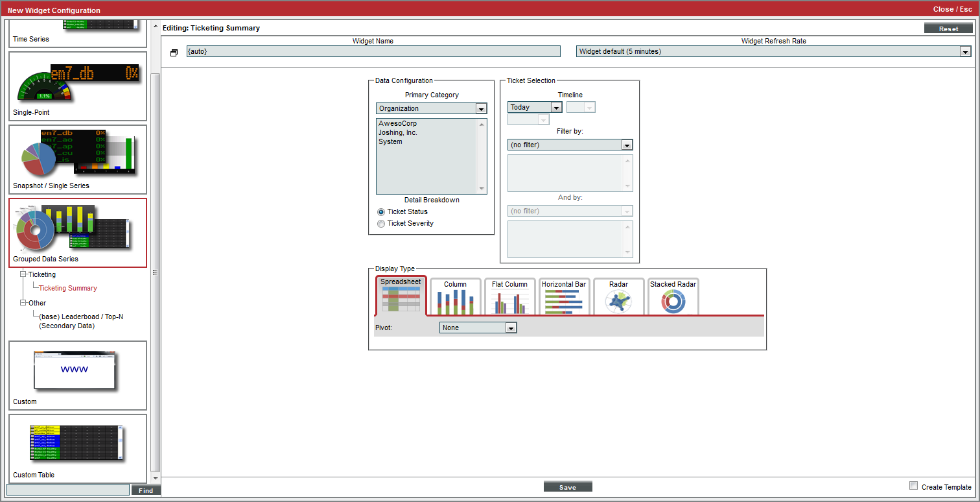Click the Widget Name input field

click(x=373, y=52)
